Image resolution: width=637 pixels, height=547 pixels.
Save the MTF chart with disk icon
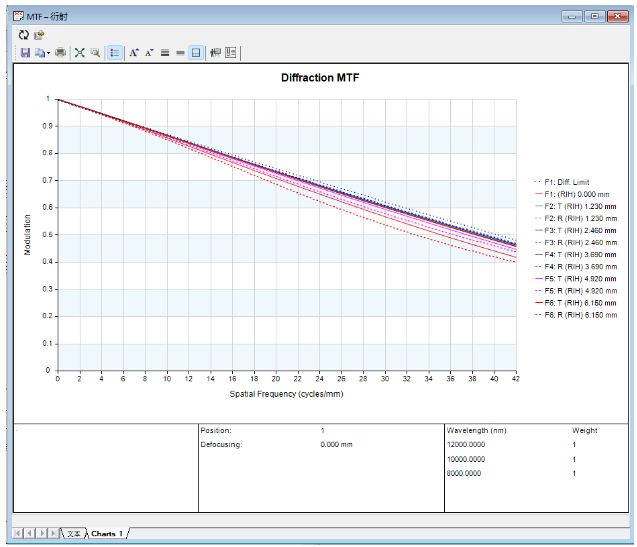tap(25, 52)
